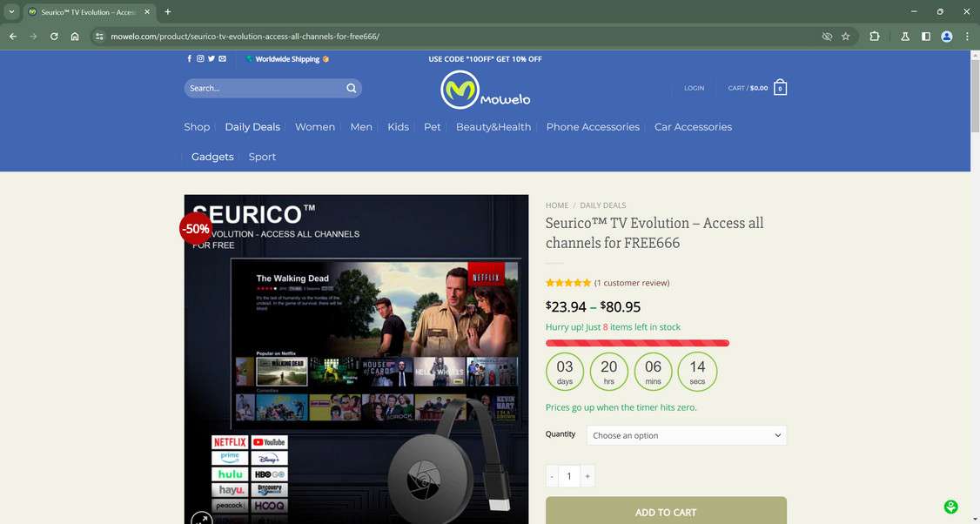Click the USE CODE "10OFF" promo text
Screen dimensions: 980x524
click(x=485, y=59)
